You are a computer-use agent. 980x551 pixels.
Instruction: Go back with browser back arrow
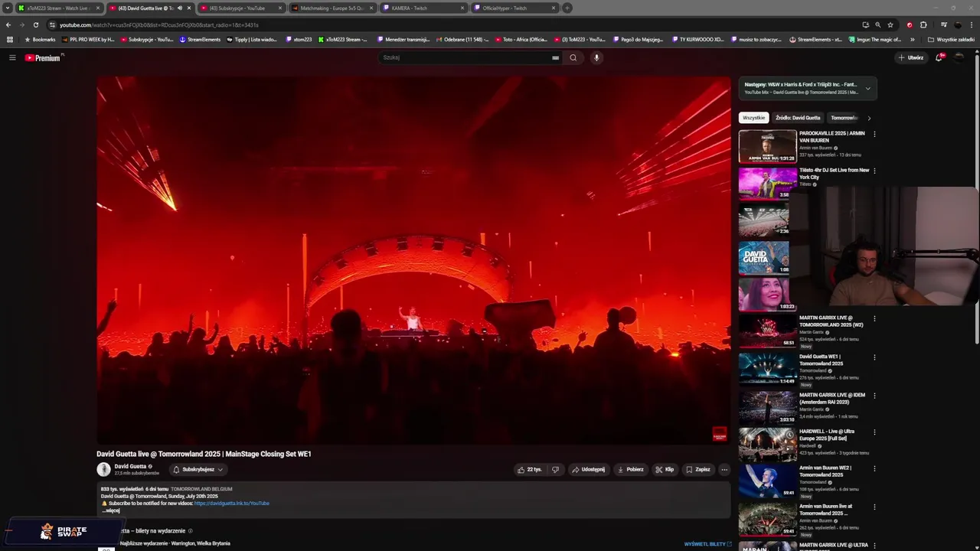8,24
